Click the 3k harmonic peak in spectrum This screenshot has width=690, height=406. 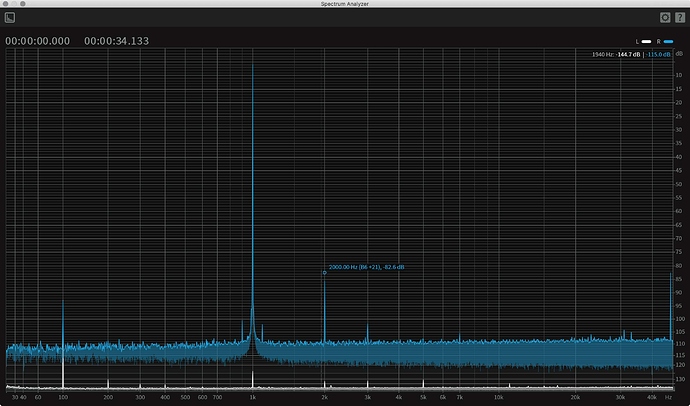(x=367, y=326)
